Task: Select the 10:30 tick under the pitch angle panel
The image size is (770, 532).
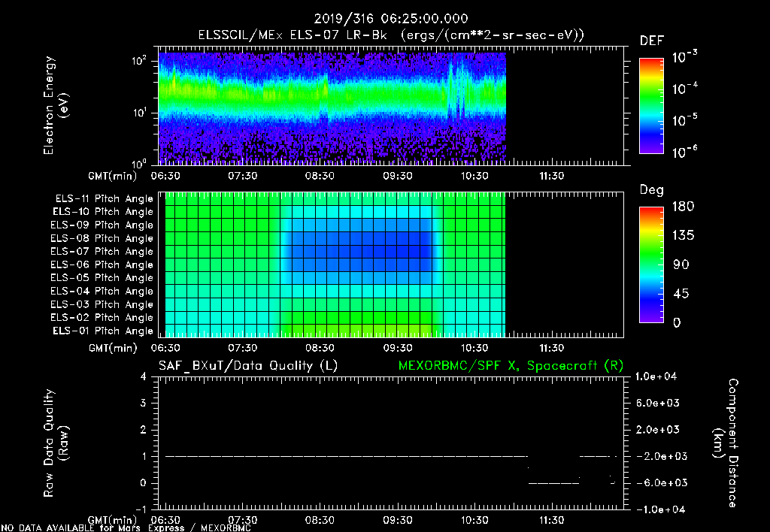Action: coord(474,348)
